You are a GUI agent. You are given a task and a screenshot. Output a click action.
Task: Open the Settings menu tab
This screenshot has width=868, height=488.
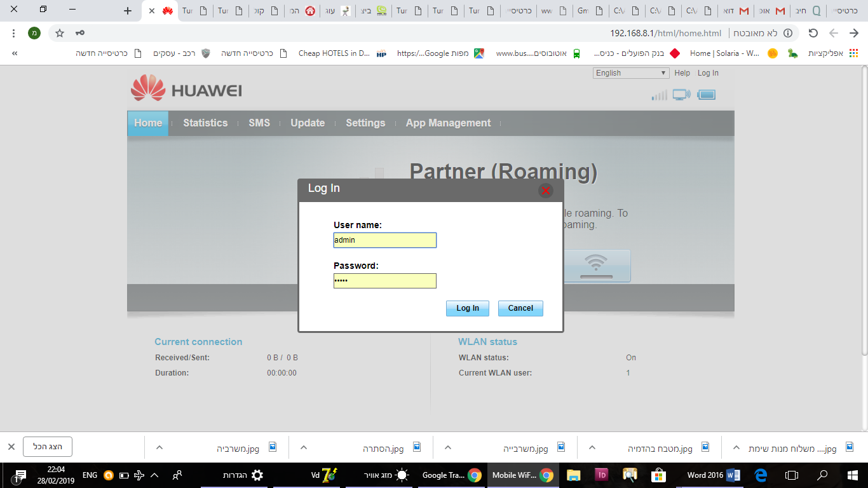pyautogui.click(x=365, y=123)
